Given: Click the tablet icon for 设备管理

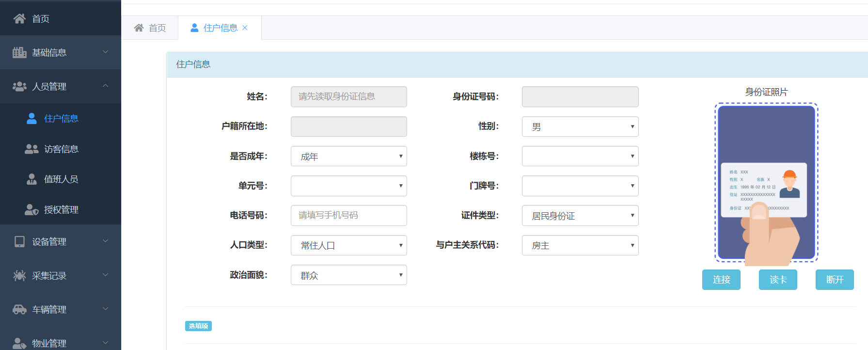Looking at the screenshot, I should 19,241.
